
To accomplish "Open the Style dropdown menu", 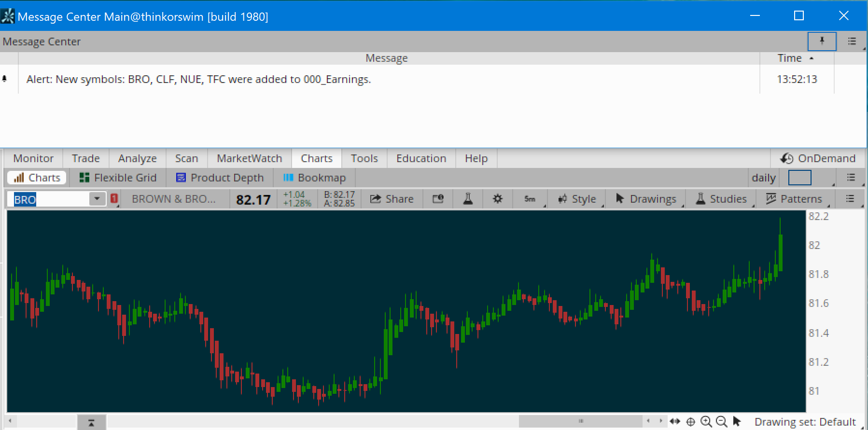I will tap(576, 199).
